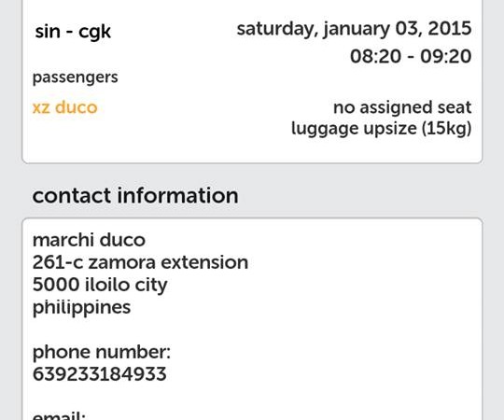Tap the flight date saturday, january 03, 2015
Image resolution: width=504 pixels, height=420 pixels.
point(355,29)
